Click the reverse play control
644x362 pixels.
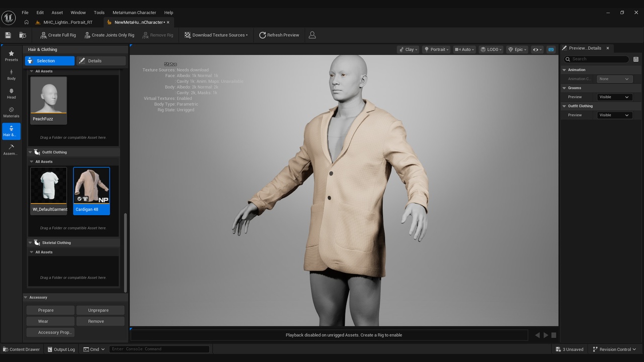click(537, 335)
